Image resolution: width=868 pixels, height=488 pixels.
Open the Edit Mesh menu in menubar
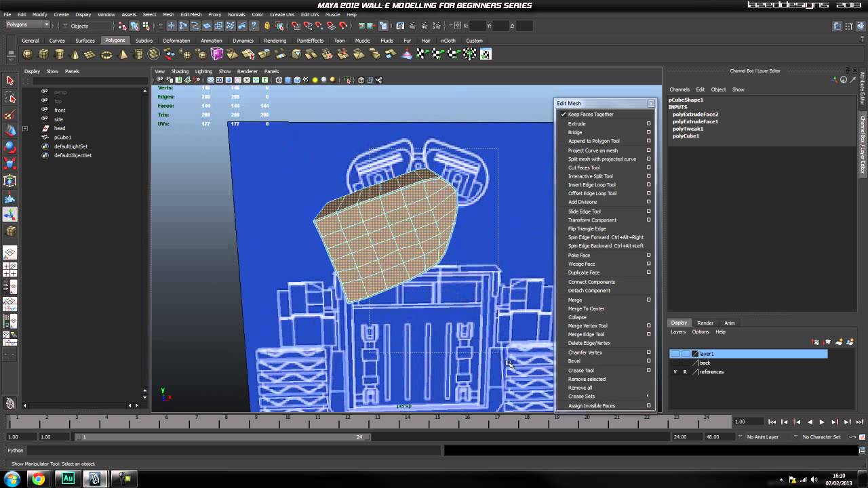tap(191, 14)
